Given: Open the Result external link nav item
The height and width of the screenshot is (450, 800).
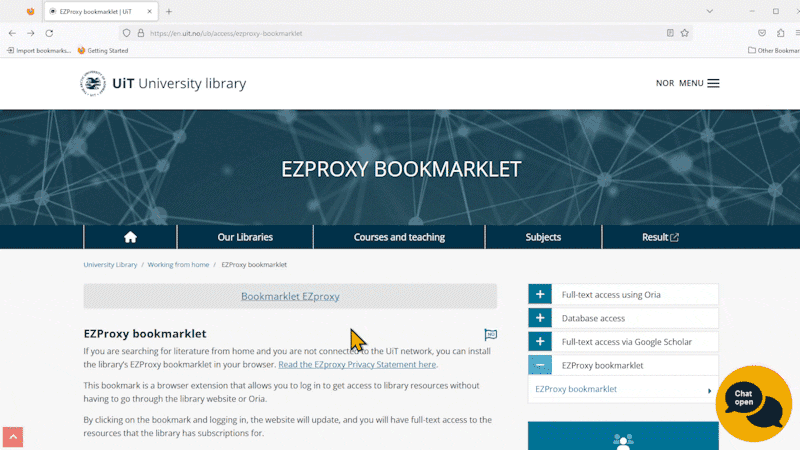Looking at the screenshot, I should [x=660, y=237].
